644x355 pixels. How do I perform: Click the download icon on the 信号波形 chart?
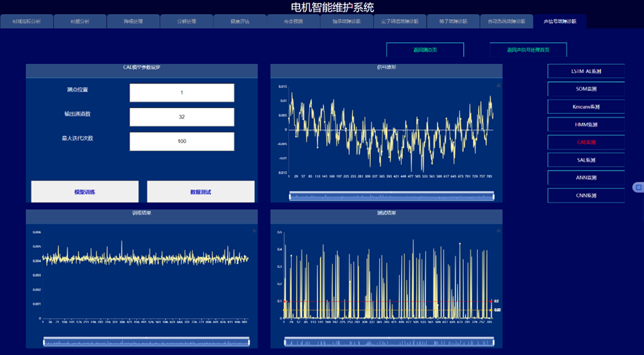498,86
